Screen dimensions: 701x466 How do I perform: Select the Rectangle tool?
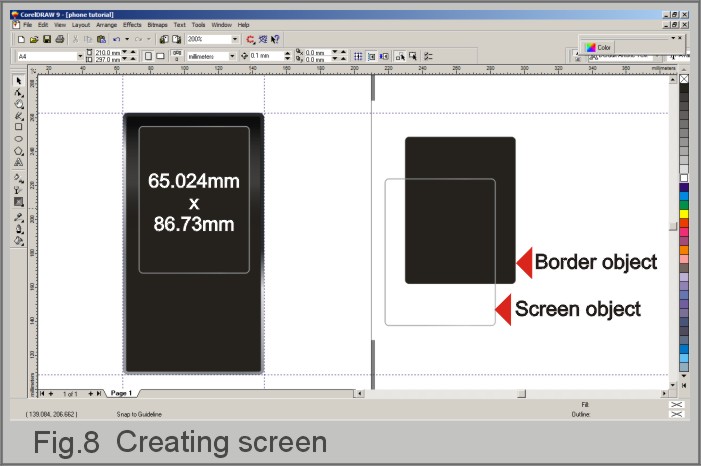[x=18, y=127]
